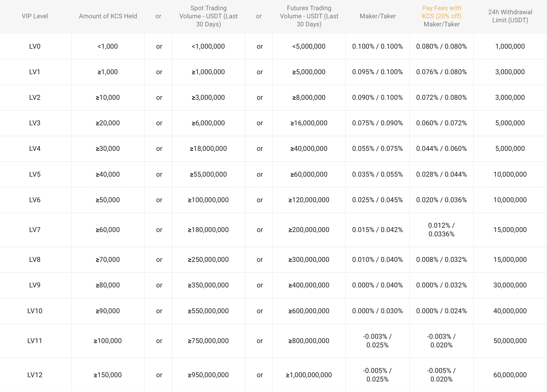Click the 0.012% / 0.0336% KCS fee cell
547x392 pixels.
[441, 230]
